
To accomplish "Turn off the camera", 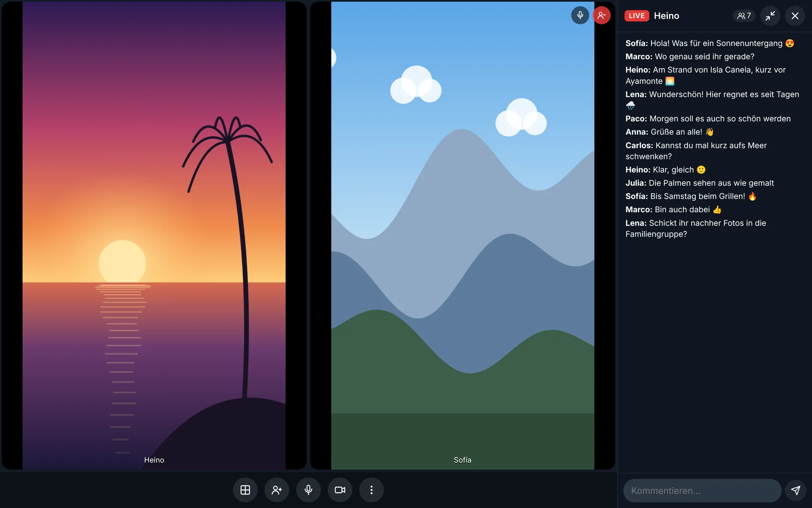I will (x=340, y=490).
